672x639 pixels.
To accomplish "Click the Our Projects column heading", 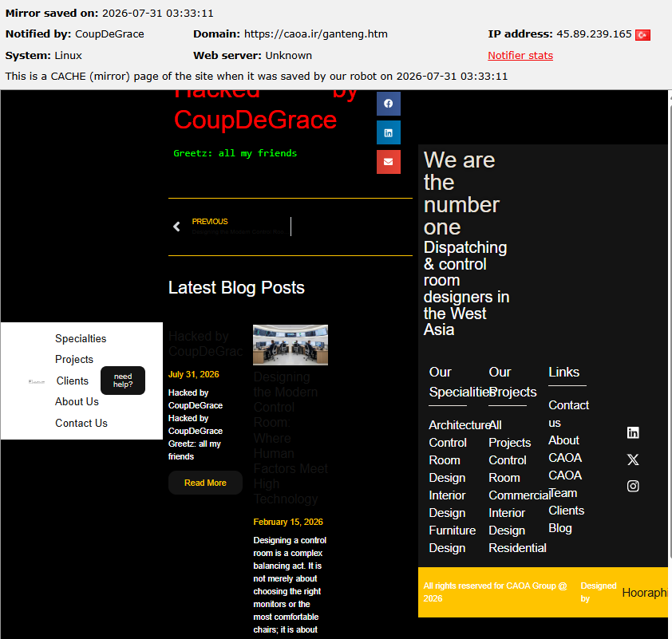I will coord(512,382).
